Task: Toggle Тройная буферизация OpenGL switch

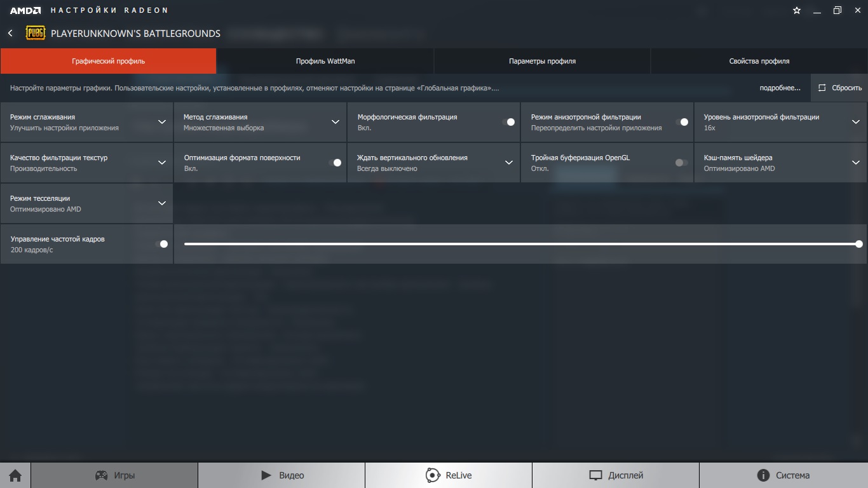Action: click(682, 163)
